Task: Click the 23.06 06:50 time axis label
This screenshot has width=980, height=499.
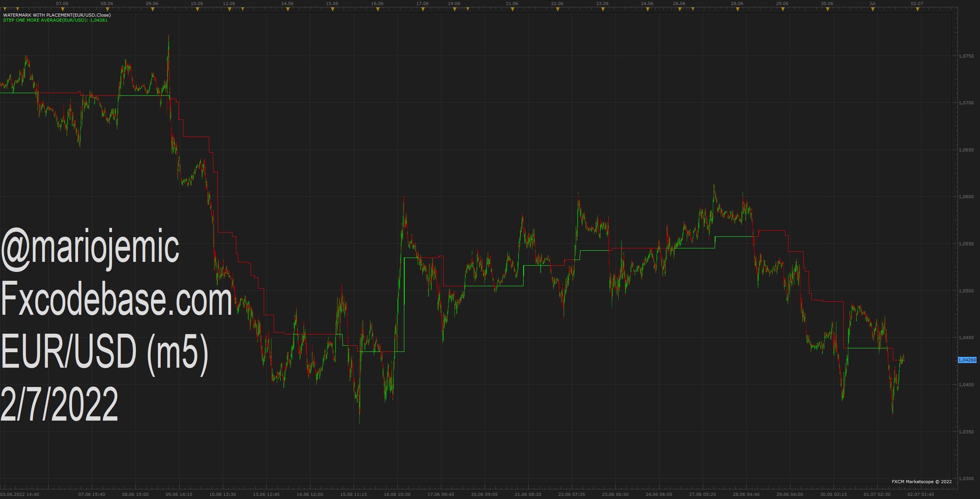Action: (x=615, y=494)
